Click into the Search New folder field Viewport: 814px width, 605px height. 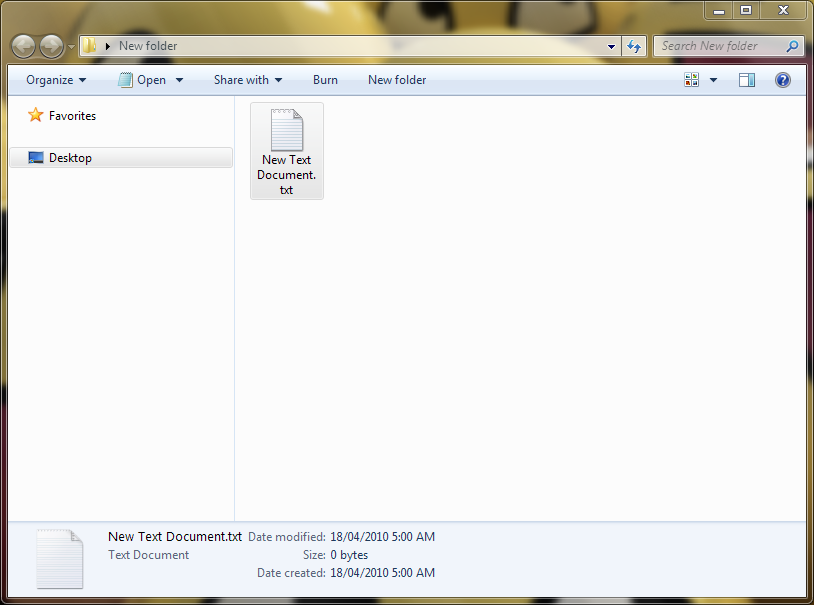[720, 46]
